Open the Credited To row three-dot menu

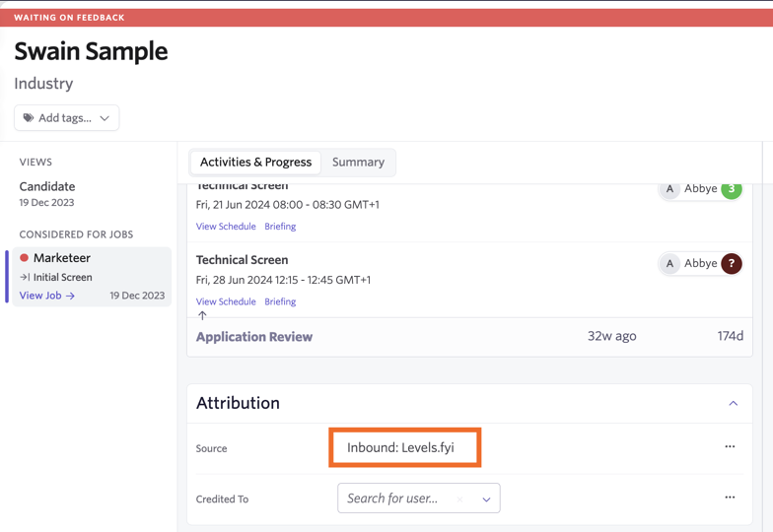tap(730, 497)
